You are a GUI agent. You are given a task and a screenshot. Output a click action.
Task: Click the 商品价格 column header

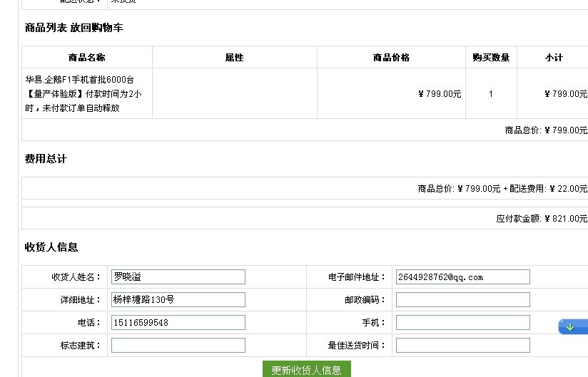tap(391, 58)
